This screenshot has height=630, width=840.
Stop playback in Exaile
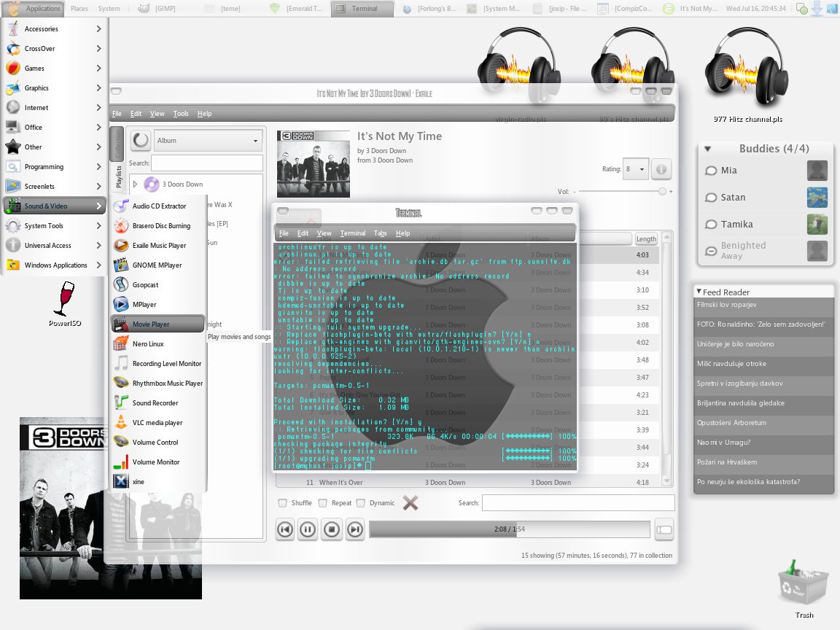(x=332, y=530)
